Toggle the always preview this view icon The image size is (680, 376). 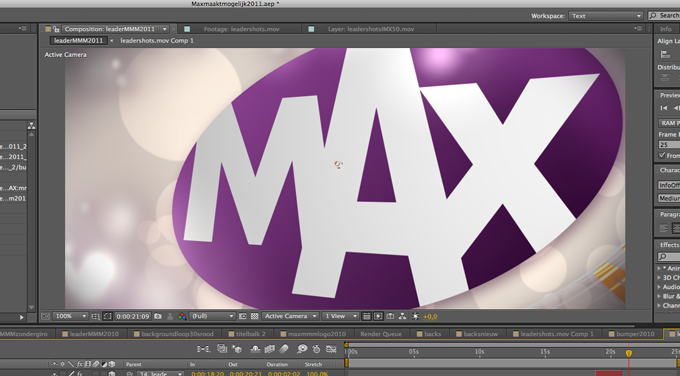[45, 316]
